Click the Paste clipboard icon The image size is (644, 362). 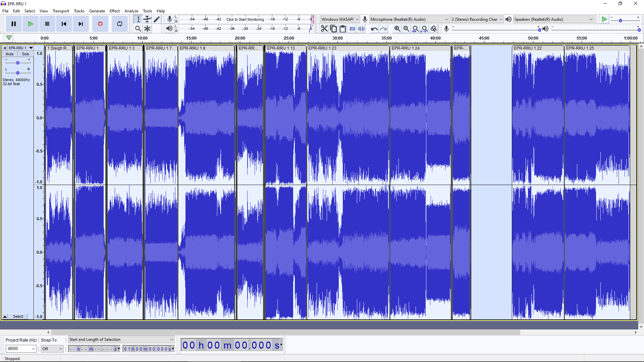click(x=342, y=29)
